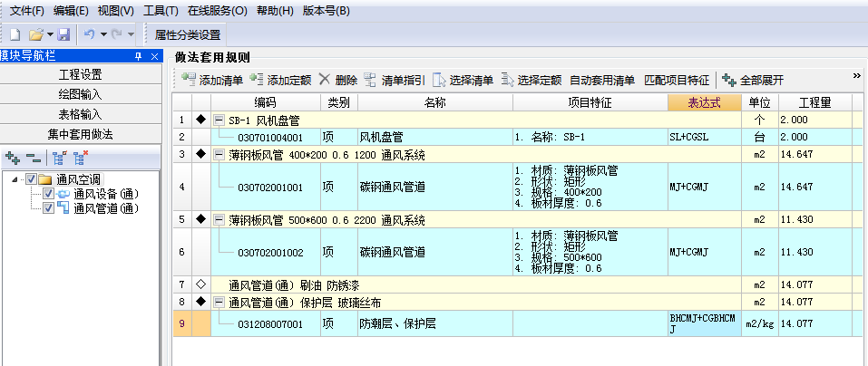The width and height of the screenshot is (868, 366).
Task: Open the dropdown next to Open folder
Action: click(51, 35)
